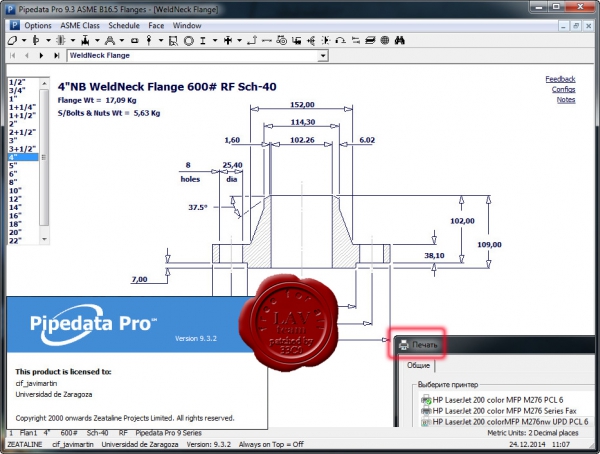The height and width of the screenshot is (454, 600).
Task: Select 3+1/2" in the size list
Action: coord(22,149)
